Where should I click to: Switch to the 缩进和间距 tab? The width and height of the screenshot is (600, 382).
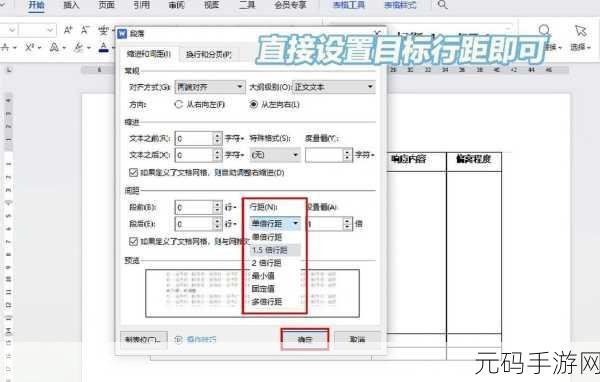pyautogui.click(x=148, y=54)
